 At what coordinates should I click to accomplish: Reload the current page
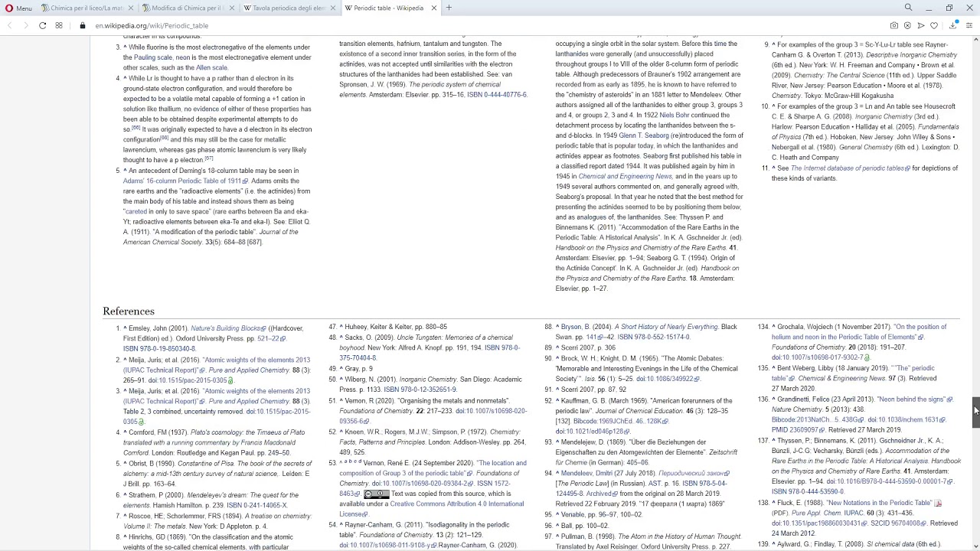[x=42, y=25]
